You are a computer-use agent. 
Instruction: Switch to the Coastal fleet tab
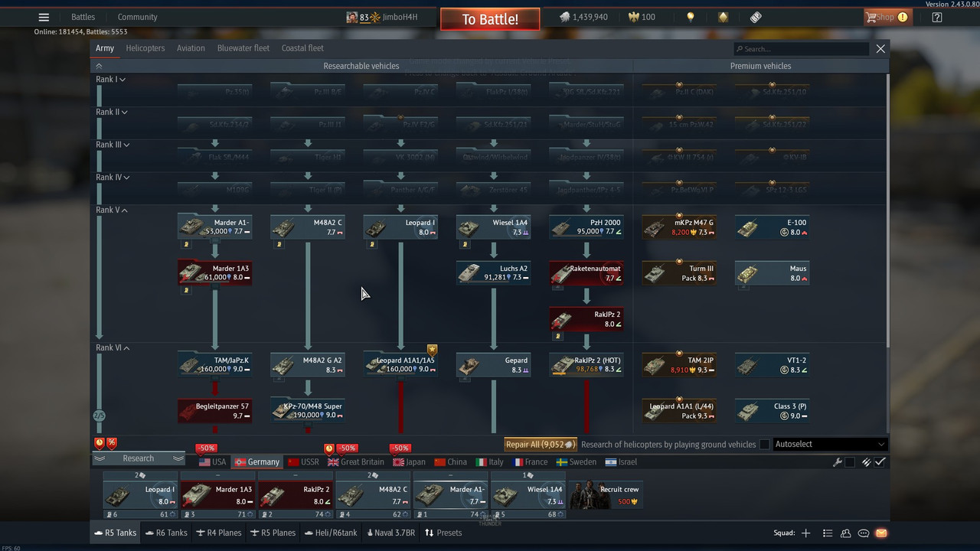302,48
